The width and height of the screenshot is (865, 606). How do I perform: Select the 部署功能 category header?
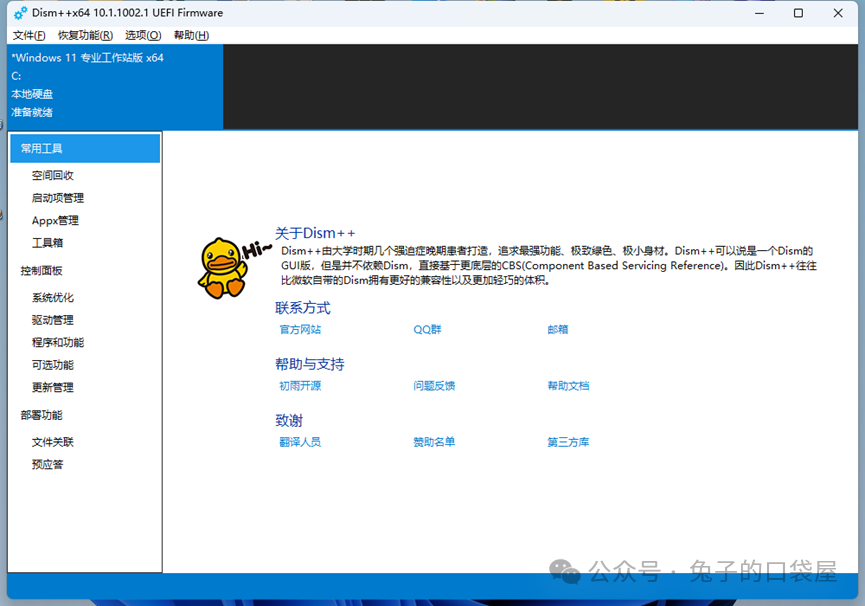[x=41, y=415]
